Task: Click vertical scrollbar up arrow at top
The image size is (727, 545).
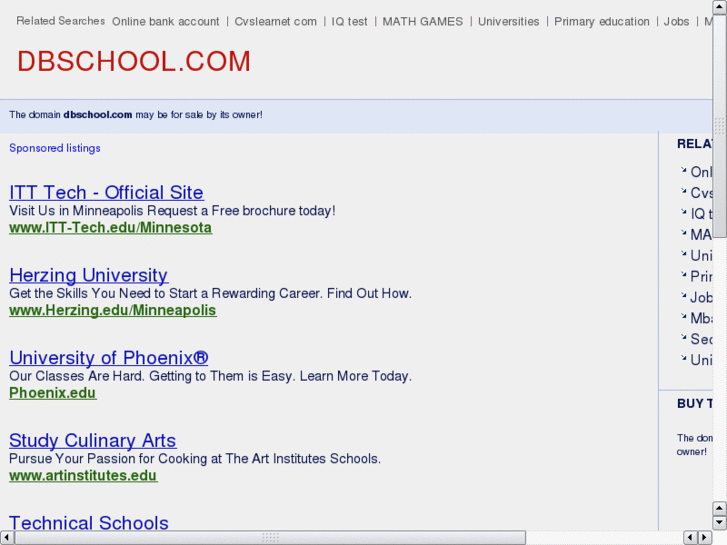Action: pos(719,7)
